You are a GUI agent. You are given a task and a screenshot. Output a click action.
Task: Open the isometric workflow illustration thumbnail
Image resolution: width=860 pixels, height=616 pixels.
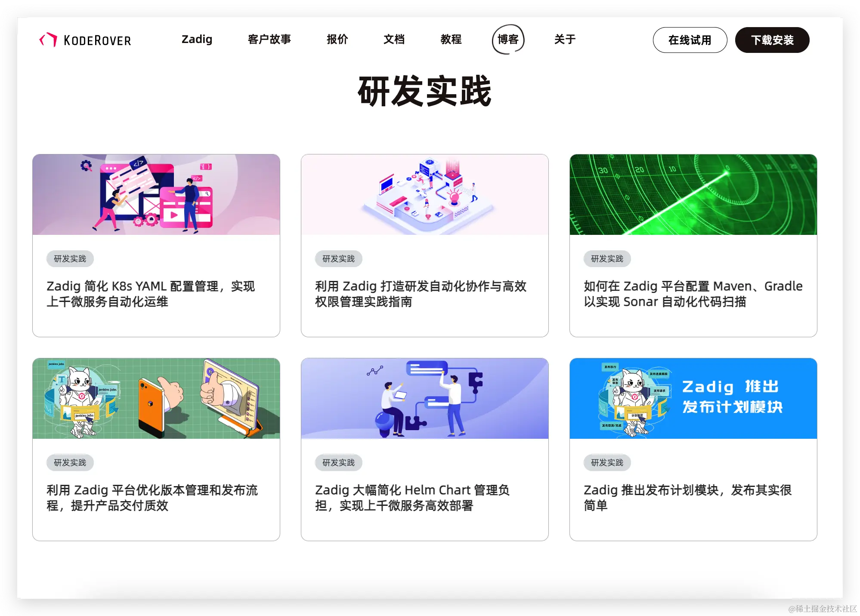pos(425,194)
